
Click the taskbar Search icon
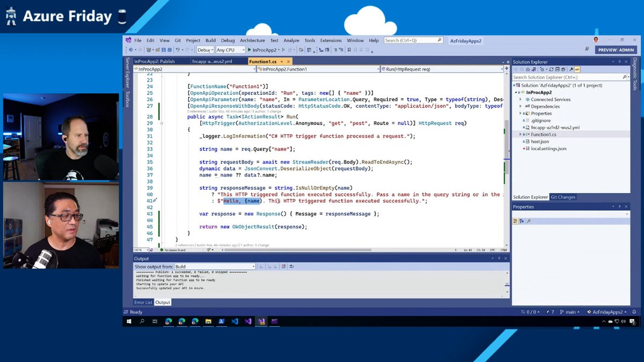click(142, 321)
